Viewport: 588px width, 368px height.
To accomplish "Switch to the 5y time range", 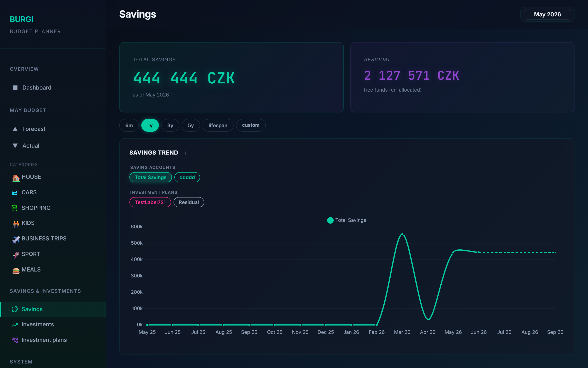I will pos(191,126).
